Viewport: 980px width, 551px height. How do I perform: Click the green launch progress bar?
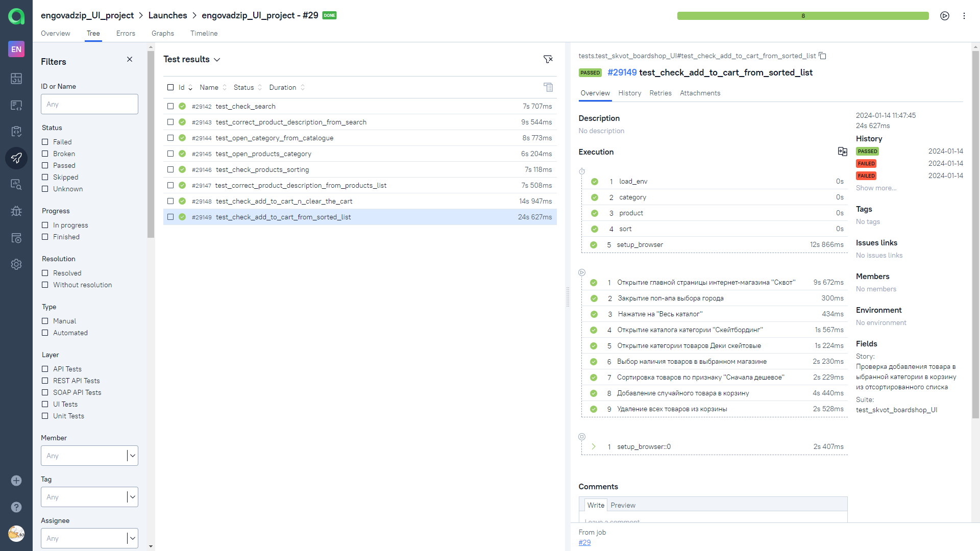click(802, 16)
